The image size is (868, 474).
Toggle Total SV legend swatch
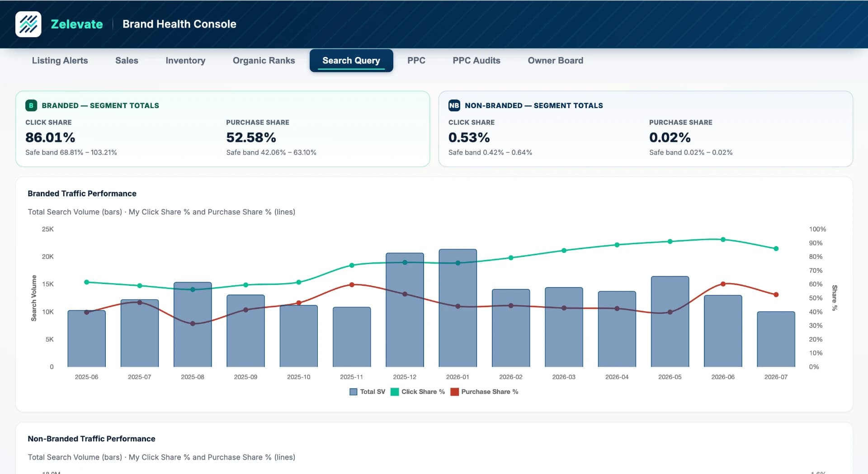point(354,392)
